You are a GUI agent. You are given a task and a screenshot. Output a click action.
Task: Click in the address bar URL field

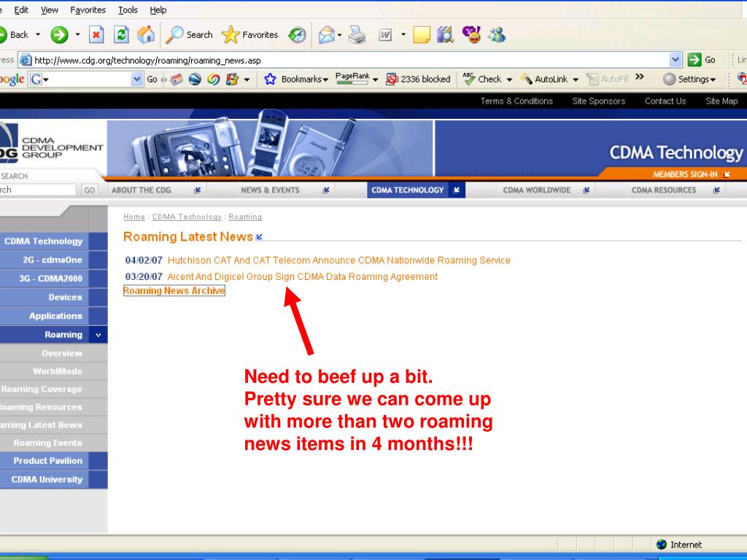[350, 61]
